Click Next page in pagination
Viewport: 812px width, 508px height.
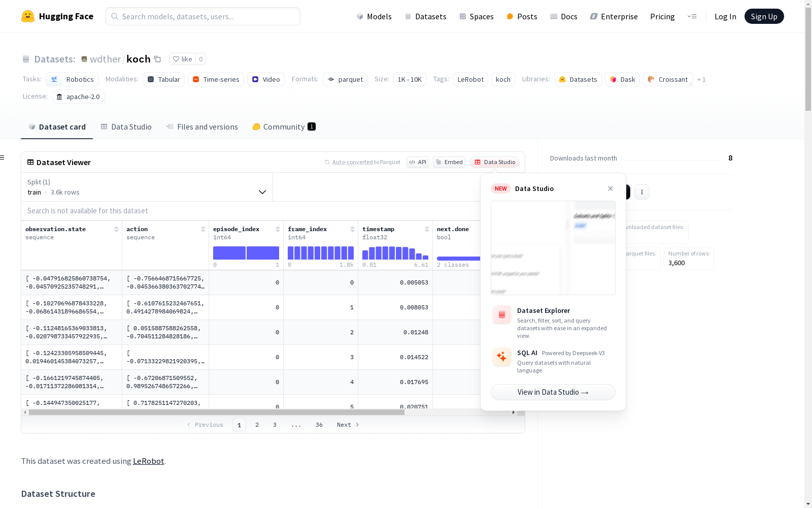click(x=348, y=425)
